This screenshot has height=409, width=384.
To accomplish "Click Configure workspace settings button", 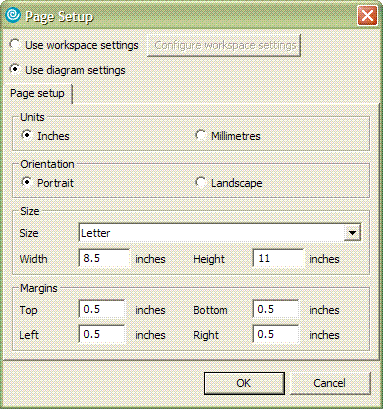I will pyautogui.click(x=224, y=45).
